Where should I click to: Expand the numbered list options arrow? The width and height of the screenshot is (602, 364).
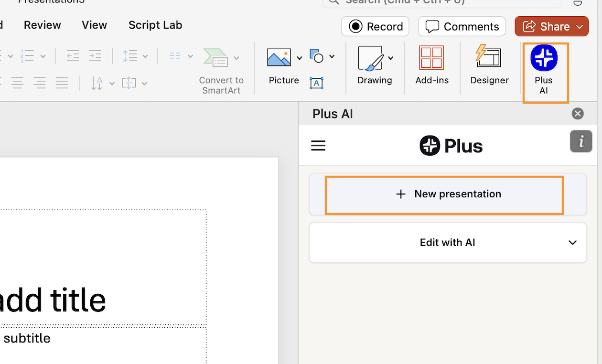click(43, 56)
